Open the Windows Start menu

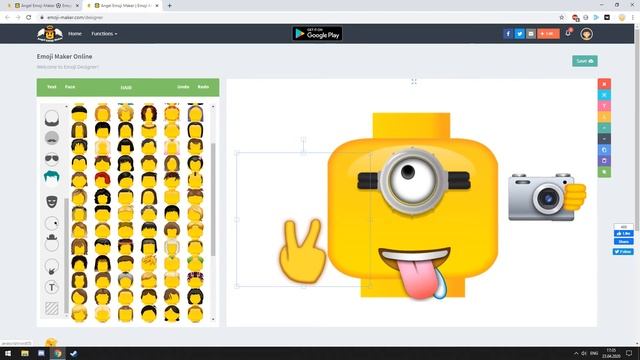(x=8, y=353)
